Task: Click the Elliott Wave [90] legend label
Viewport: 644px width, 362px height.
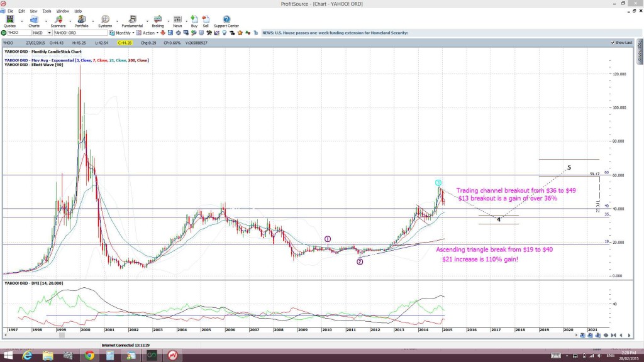Action: pos(34,65)
